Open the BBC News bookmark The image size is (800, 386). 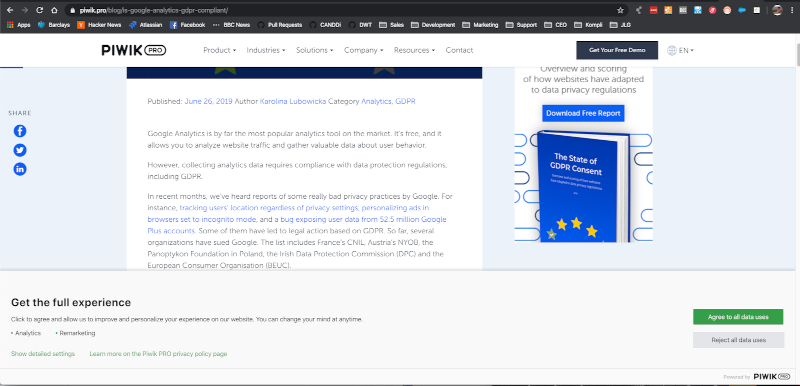[232, 24]
